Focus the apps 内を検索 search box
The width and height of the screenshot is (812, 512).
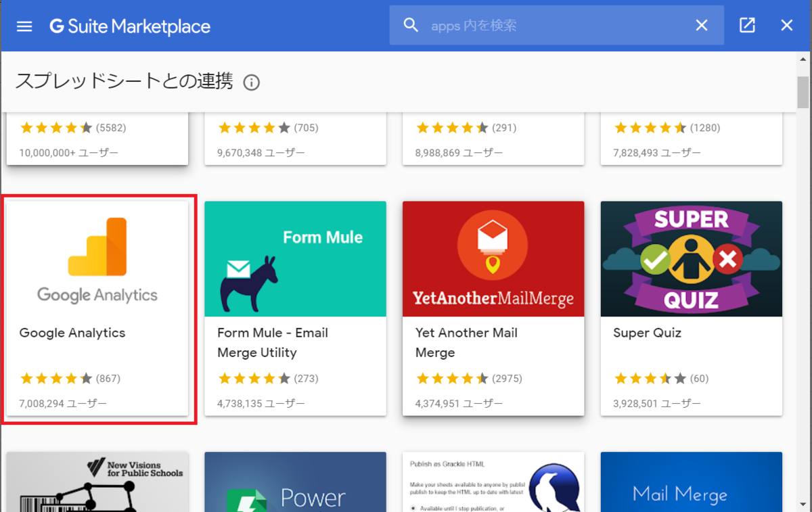[556, 26]
